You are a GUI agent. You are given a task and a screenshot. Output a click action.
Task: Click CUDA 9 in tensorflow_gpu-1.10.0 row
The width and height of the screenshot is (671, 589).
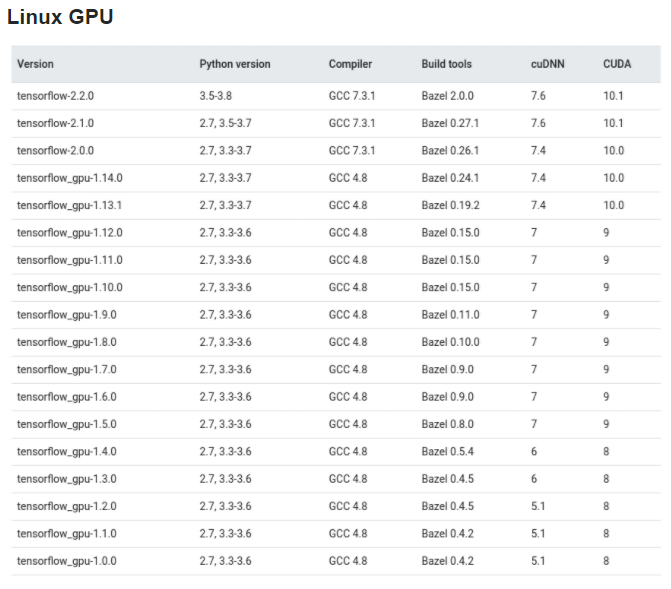pos(606,288)
